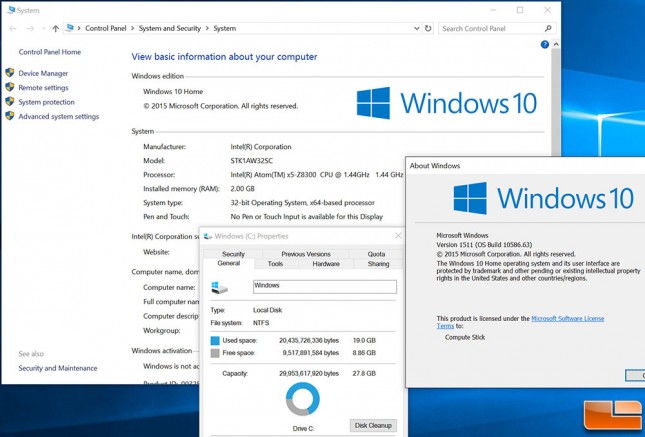Viewport: 645px width, 437px height.
Task: Click the drive name field containing Windows
Action: 325,287
